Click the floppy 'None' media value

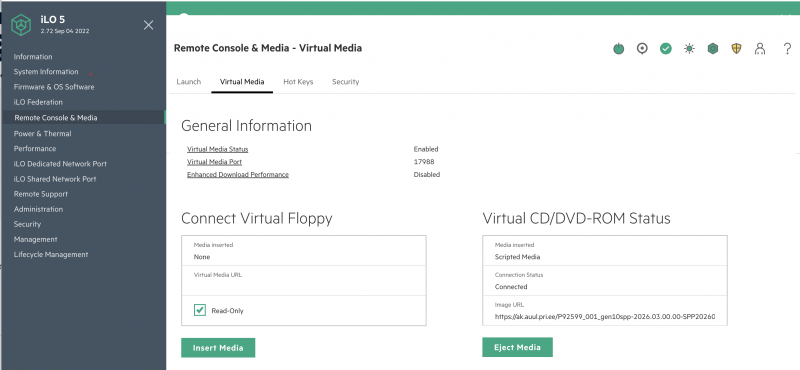pos(202,257)
